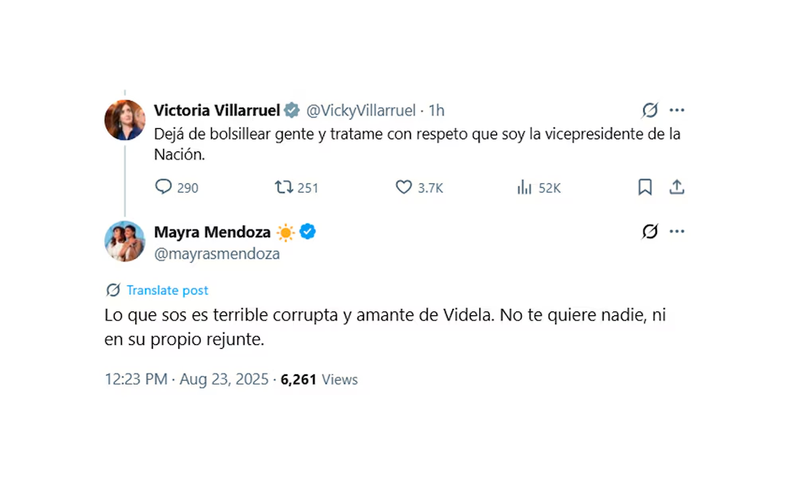Image resolution: width=790 pixels, height=497 pixels.
Task: View analytics showing 52K views
Action: pos(524,187)
